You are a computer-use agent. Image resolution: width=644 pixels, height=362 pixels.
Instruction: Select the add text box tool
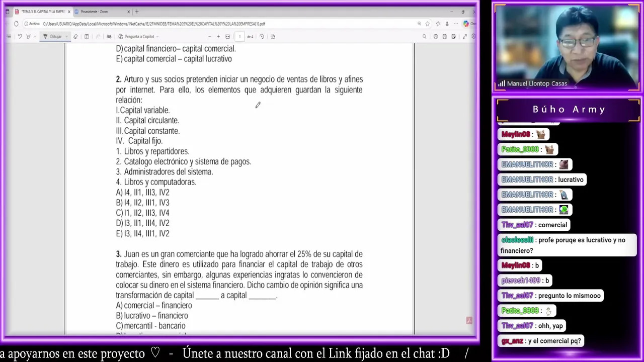point(87,36)
